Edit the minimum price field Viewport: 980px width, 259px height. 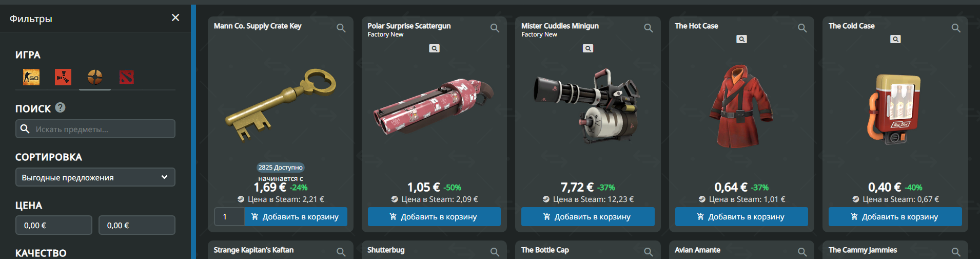[54, 225]
